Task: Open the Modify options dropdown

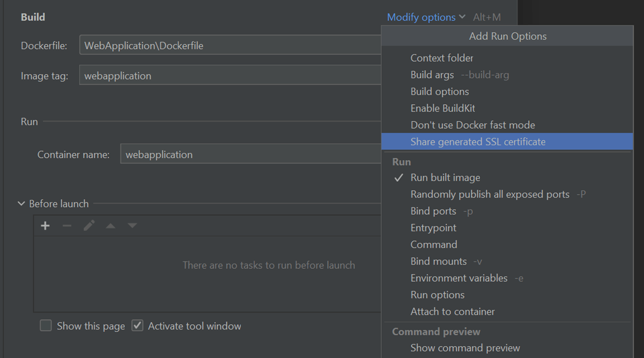Action: coord(426,17)
